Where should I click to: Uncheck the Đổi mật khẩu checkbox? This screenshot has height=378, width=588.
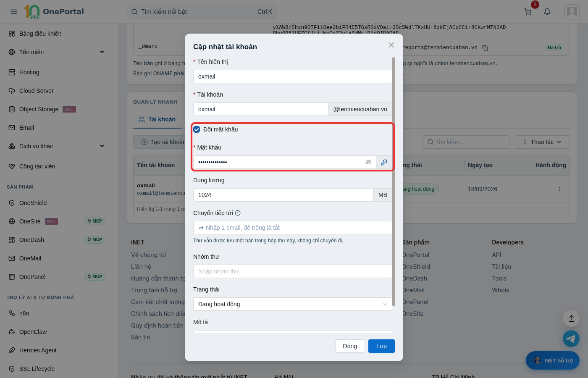coord(197,129)
